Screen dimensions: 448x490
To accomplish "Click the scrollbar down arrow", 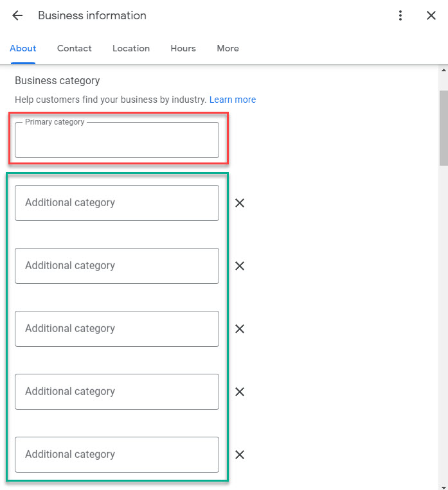I will pos(444,487).
